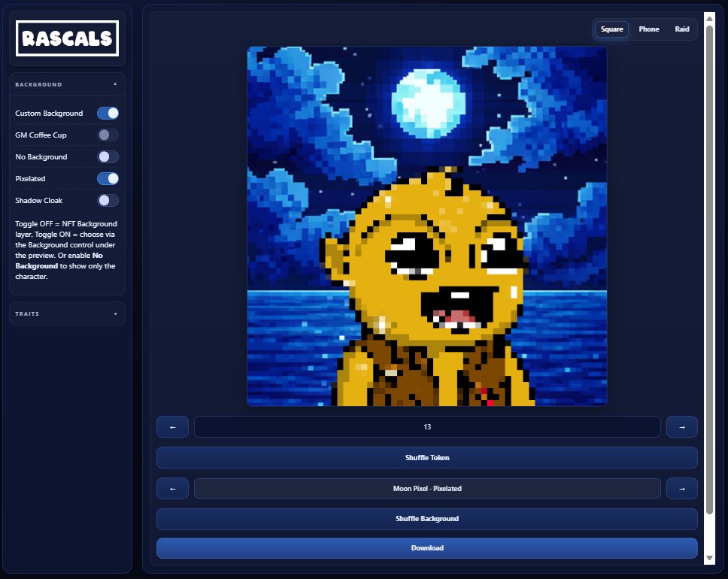This screenshot has width=728, height=579.
Task: Click the Shuffle Background button
Action: 427,519
